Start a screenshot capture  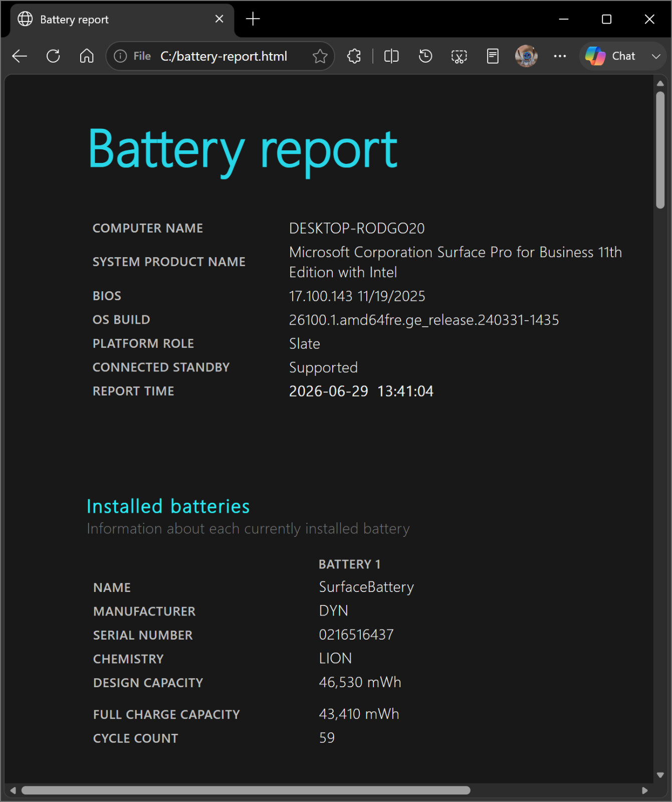[x=459, y=56]
